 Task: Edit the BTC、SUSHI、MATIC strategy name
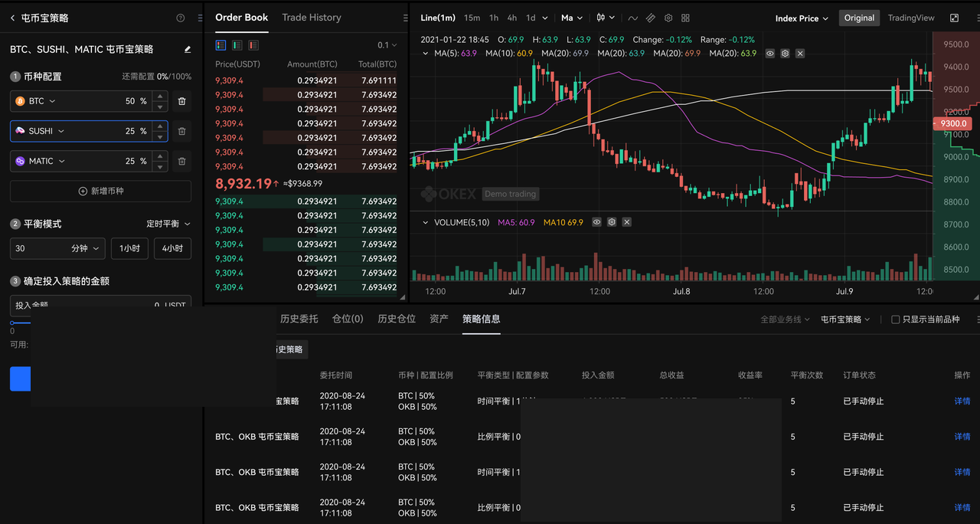(x=188, y=49)
